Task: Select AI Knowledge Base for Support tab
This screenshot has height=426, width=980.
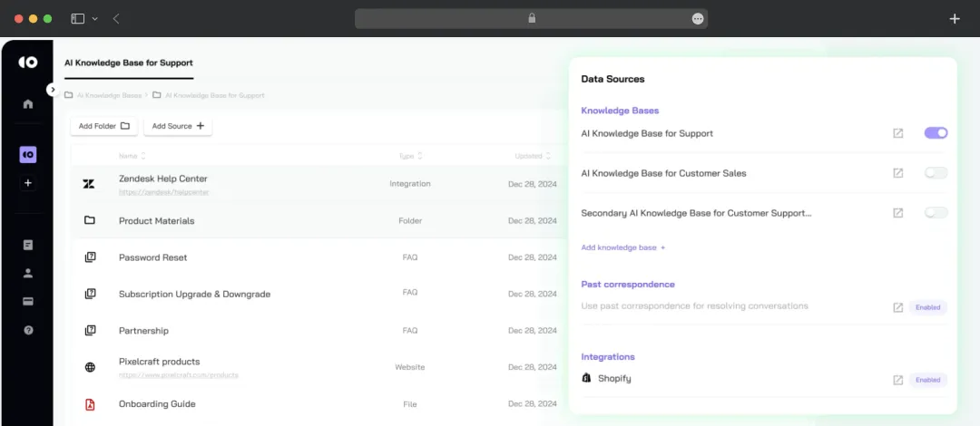Action: (129, 63)
